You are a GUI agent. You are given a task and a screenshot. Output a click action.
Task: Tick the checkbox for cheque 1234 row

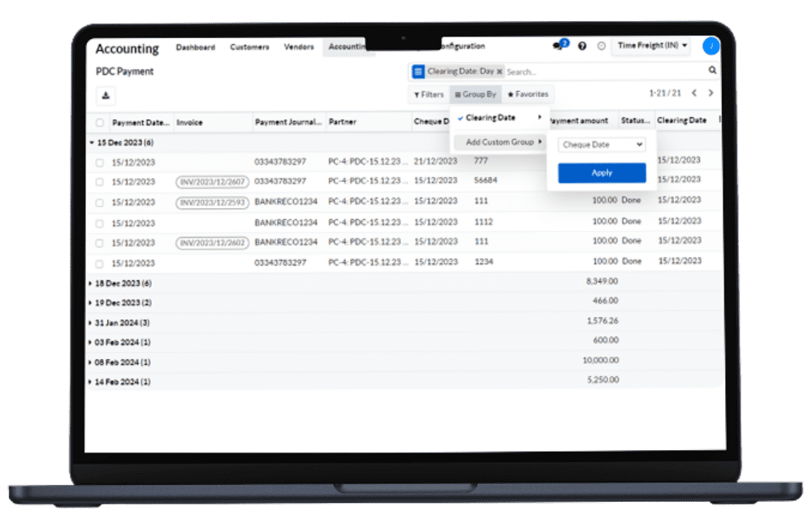[x=100, y=263]
